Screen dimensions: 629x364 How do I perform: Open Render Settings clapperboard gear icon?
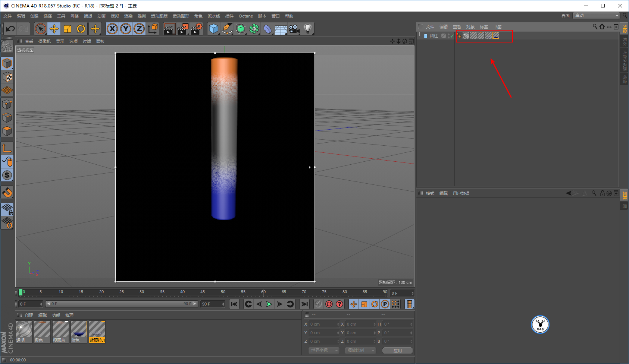[197, 29]
